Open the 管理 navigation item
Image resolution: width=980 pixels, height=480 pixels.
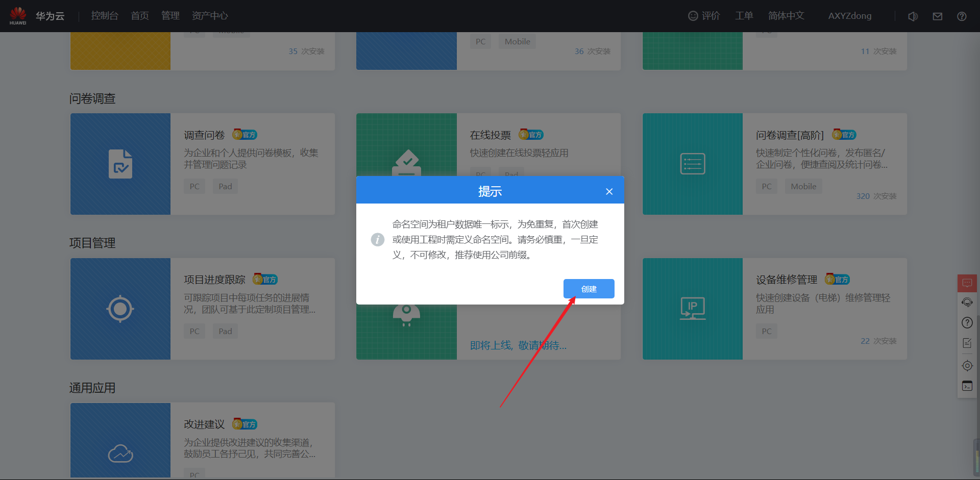[170, 16]
